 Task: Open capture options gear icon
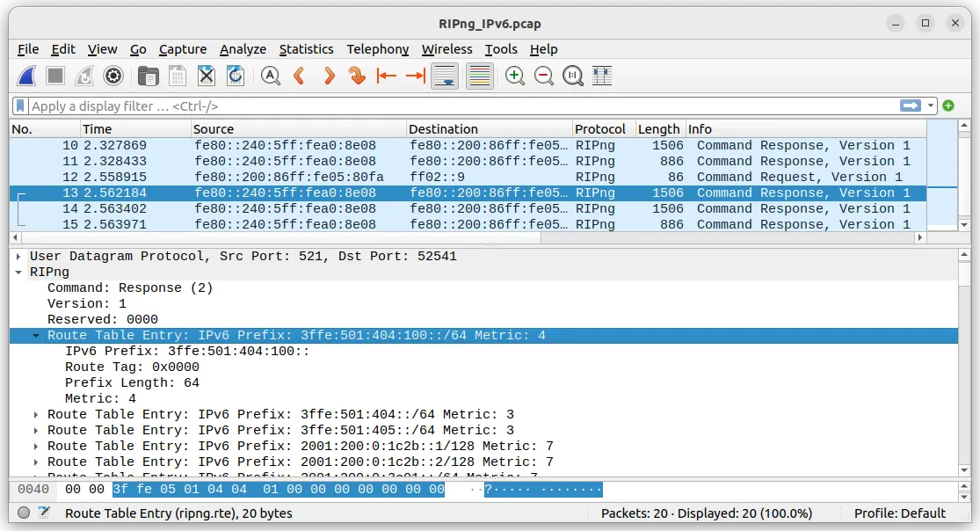click(x=113, y=76)
